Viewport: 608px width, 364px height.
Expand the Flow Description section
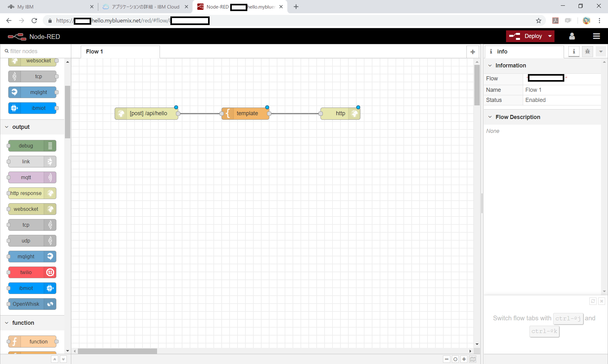(490, 117)
